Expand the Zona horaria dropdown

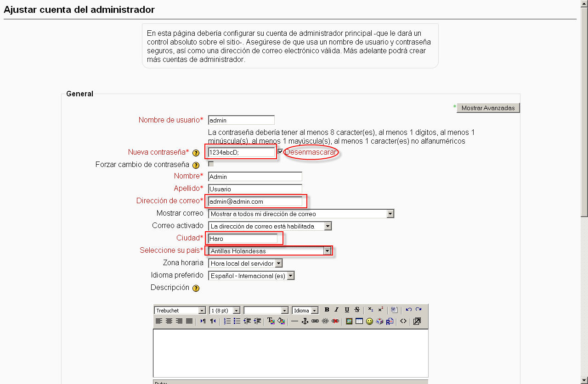click(278, 263)
